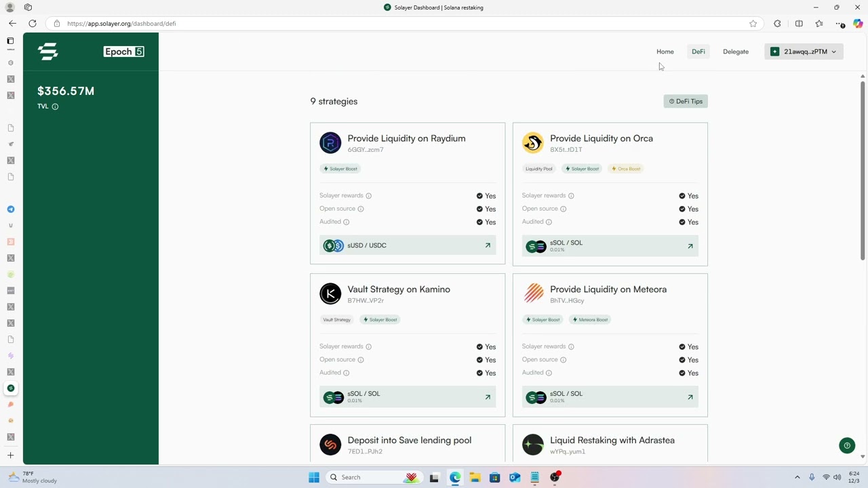Open Outlook from the taskbar
Viewport: 868px width, 488px height.
pyautogui.click(x=515, y=477)
